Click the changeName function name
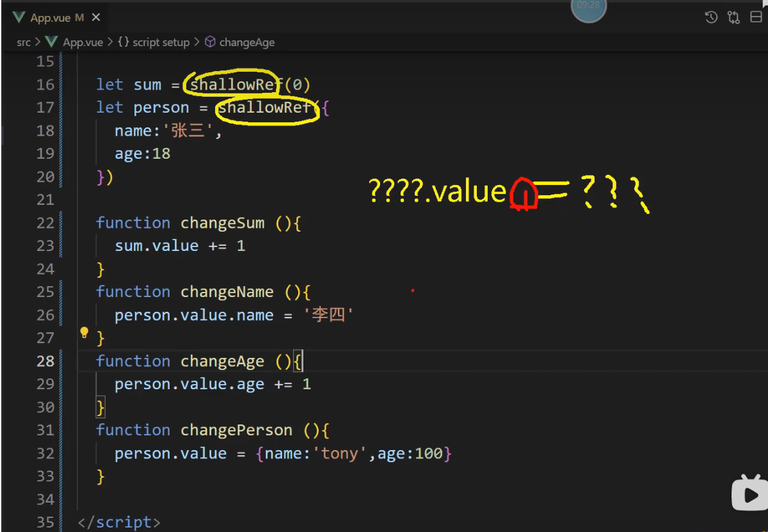 pyautogui.click(x=227, y=292)
